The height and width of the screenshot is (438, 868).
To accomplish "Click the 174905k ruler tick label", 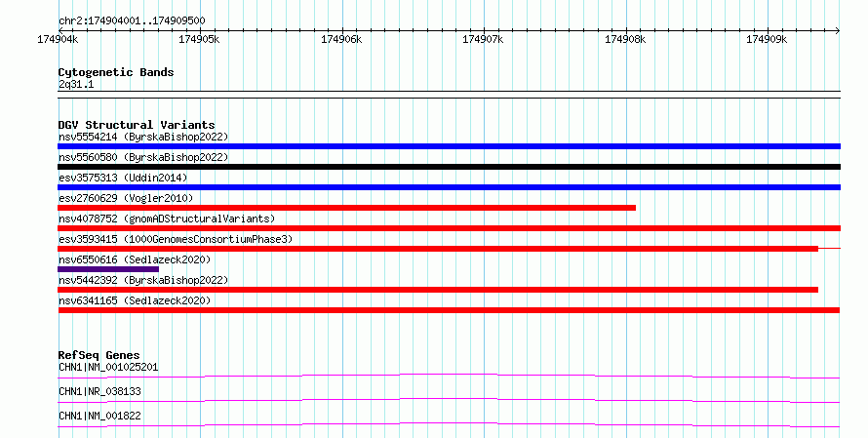I will pos(199,39).
